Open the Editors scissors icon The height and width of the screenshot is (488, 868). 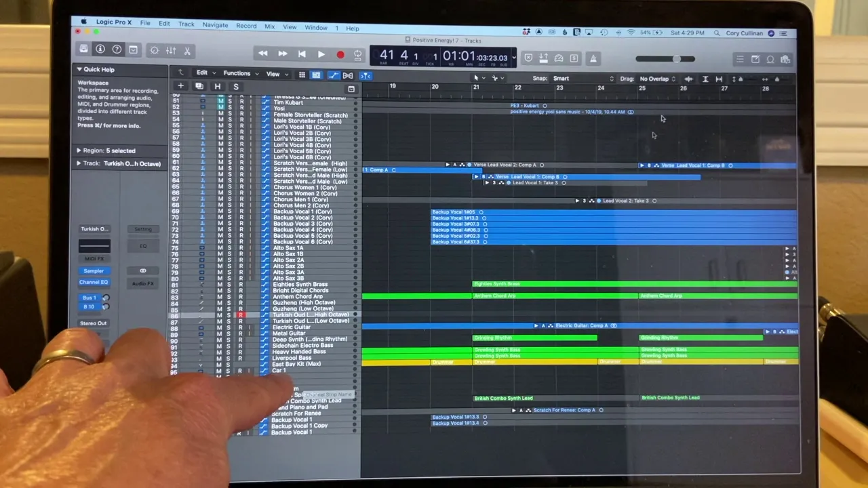188,51
